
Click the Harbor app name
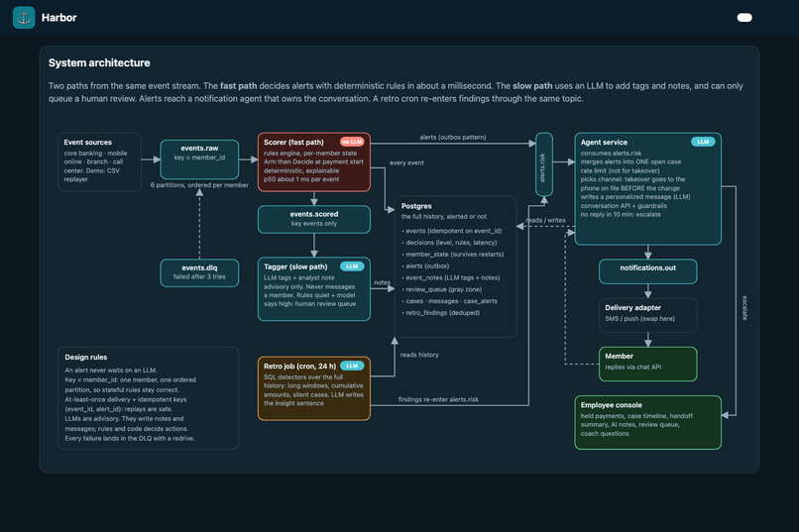(59, 17)
